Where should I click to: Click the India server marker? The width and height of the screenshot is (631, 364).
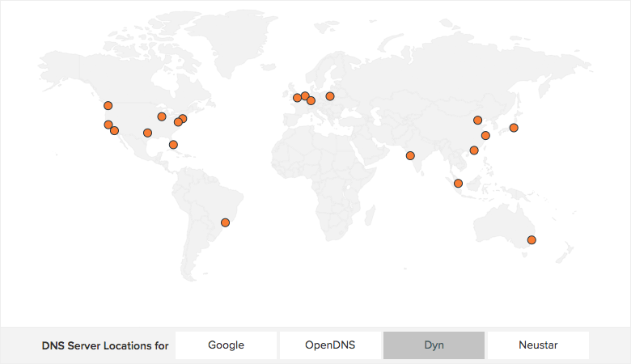coord(410,155)
